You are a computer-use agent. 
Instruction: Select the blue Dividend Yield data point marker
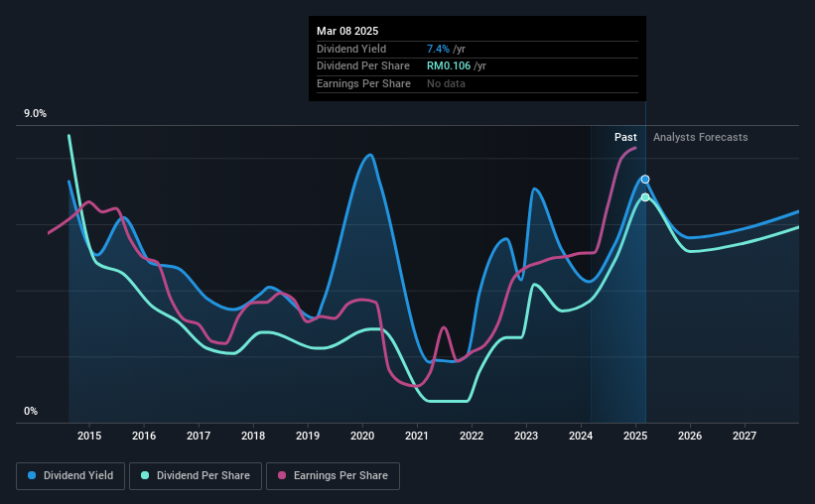coord(645,180)
